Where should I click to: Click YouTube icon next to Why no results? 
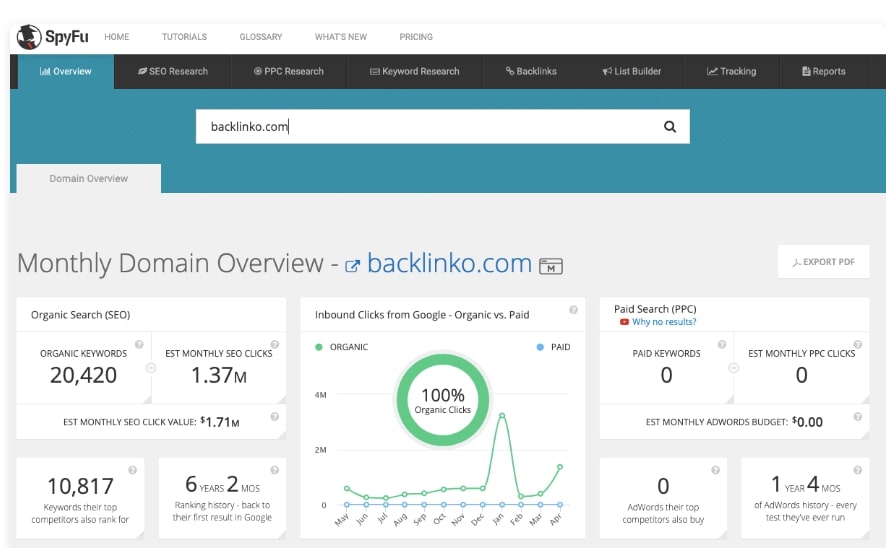[x=624, y=322]
